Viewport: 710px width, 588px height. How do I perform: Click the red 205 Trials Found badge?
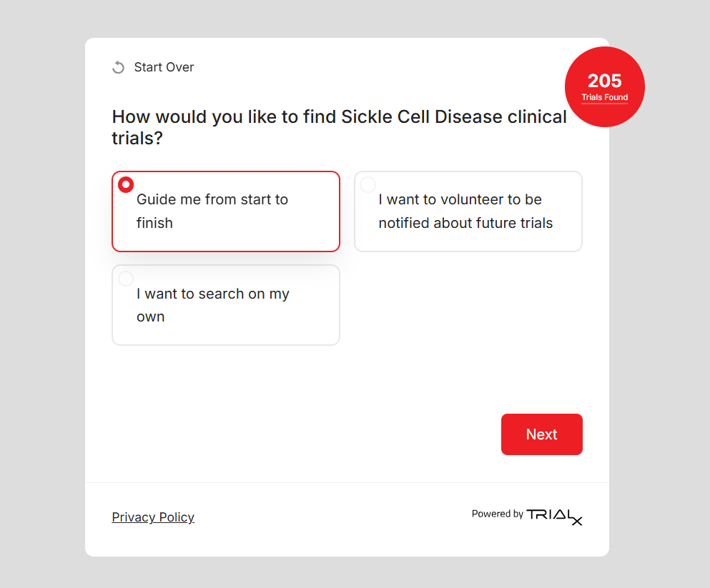pos(605,87)
